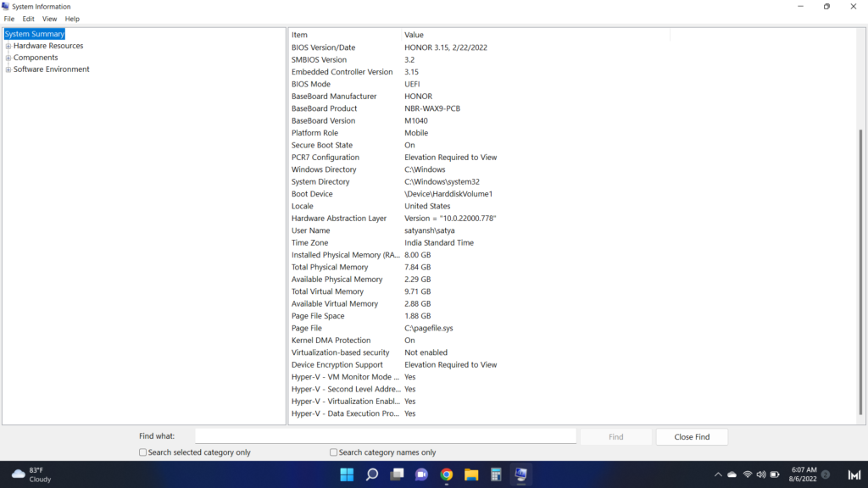Image resolution: width=868 pixels, height=488 pixels.
Task: Select Hyper-V - Data Execution row
Action: pyautogui.click(x=480, y=413)
